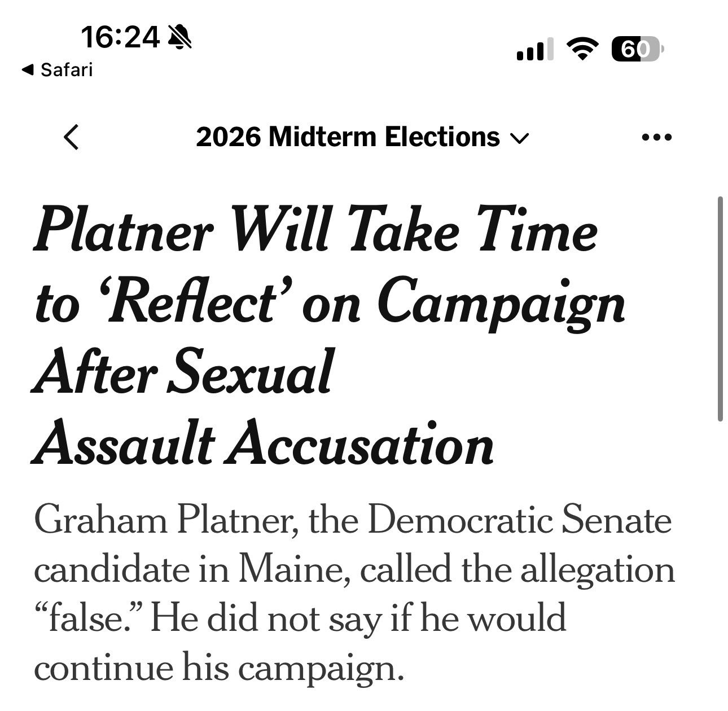
Task: Open the three-dot more options menu
Action: 657,137
